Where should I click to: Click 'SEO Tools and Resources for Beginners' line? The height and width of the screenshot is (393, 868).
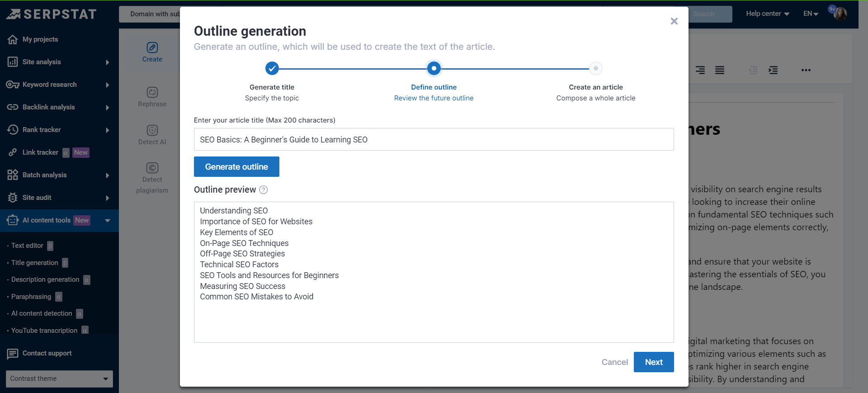point(269,275)
